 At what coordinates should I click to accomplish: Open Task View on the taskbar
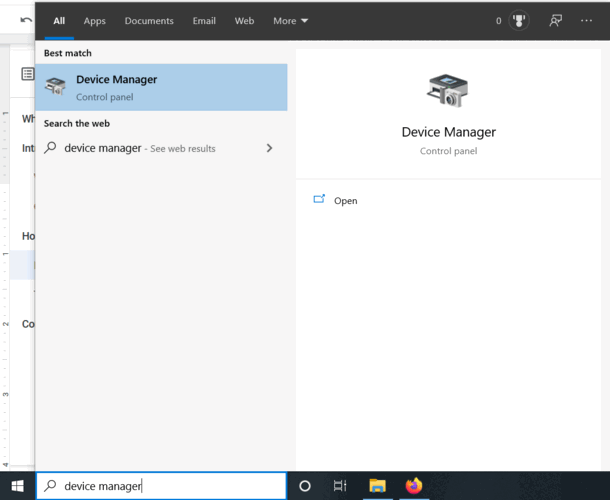click(x=340, y=486)
